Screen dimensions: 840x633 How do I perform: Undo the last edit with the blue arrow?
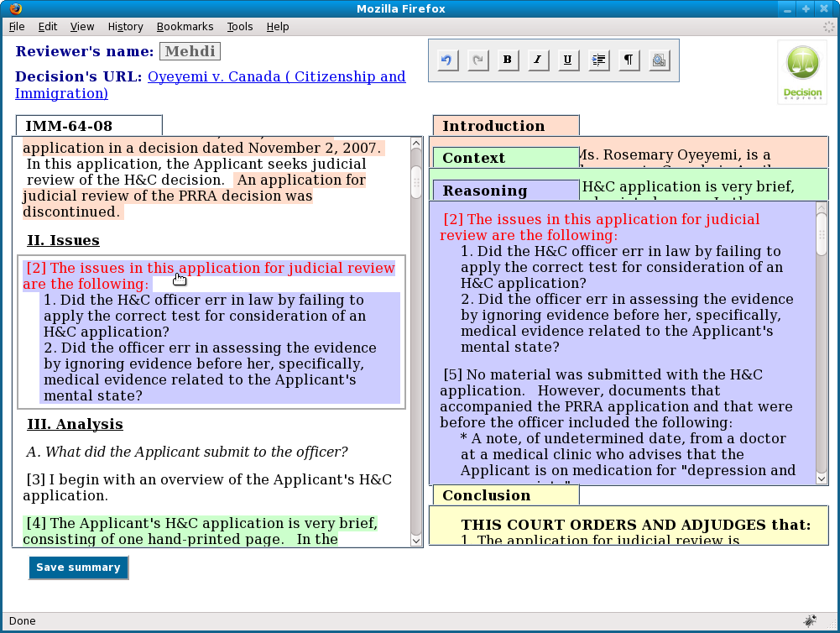pyautogui.click(x=446, y=60)
